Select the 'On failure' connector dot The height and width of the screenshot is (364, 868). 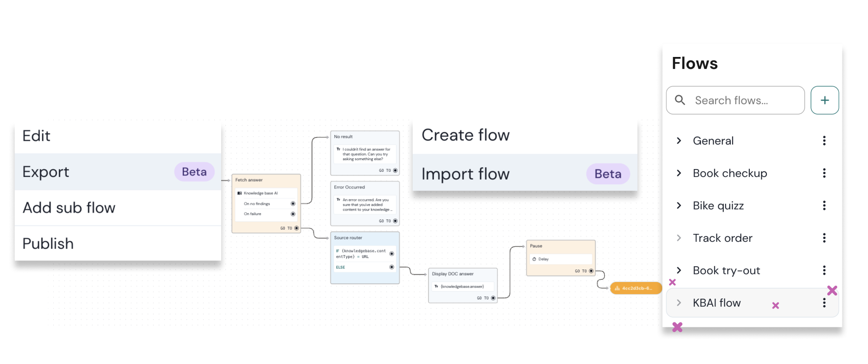pyautogui.click(x=293, y=214)
